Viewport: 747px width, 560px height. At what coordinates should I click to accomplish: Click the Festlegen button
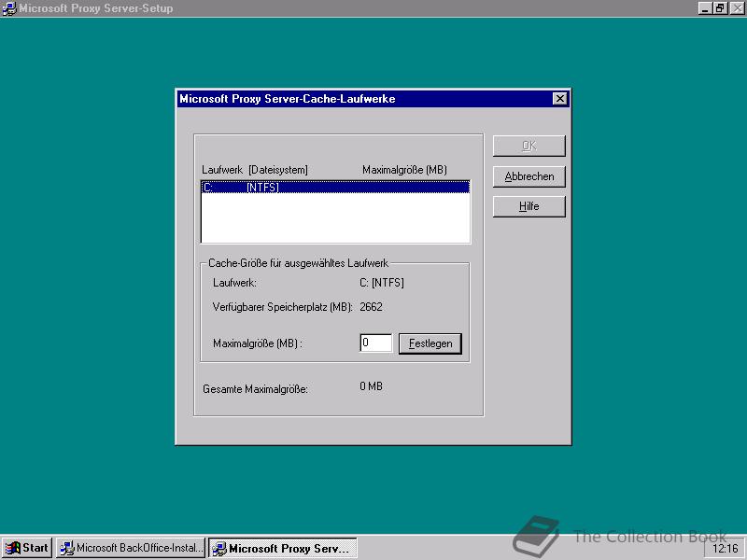click(x=430, y=343)
